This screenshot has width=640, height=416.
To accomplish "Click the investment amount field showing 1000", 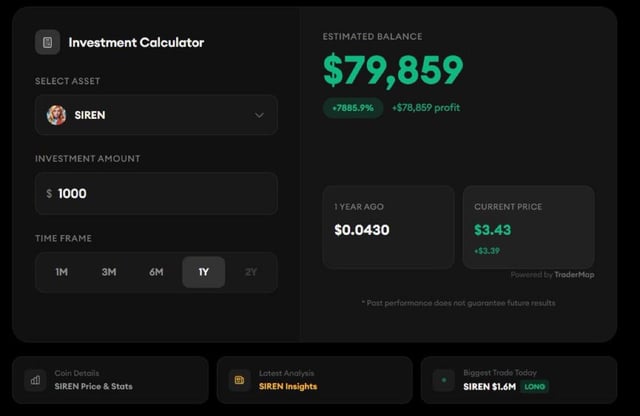I will tap(156, 194).
